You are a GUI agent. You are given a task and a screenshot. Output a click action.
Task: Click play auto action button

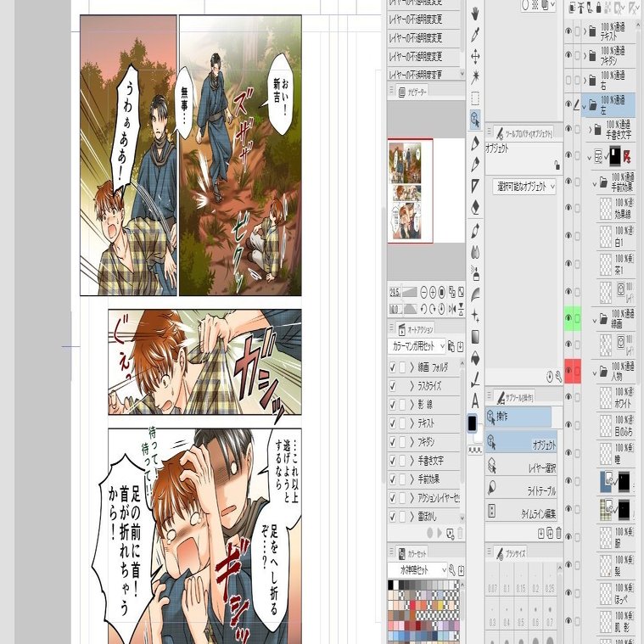[x=440, y=533]
